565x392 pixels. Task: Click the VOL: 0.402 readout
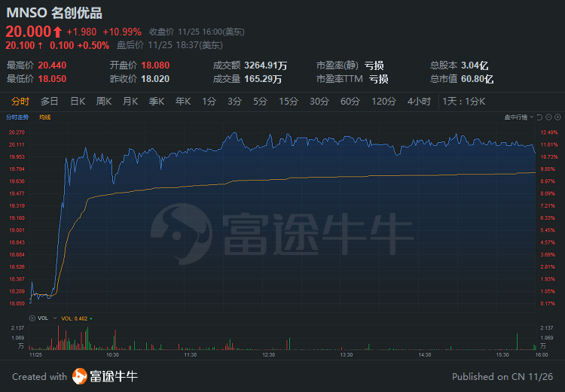pyautogui.click(x=75, y=318)
